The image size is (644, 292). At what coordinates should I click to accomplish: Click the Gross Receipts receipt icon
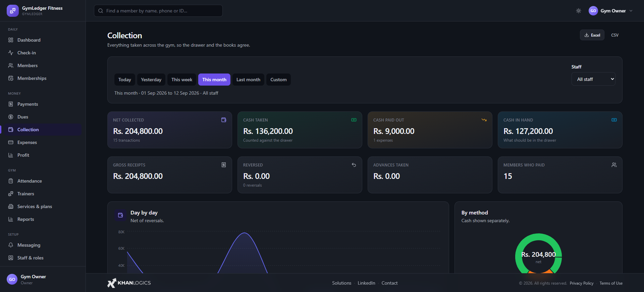(224, 165)
